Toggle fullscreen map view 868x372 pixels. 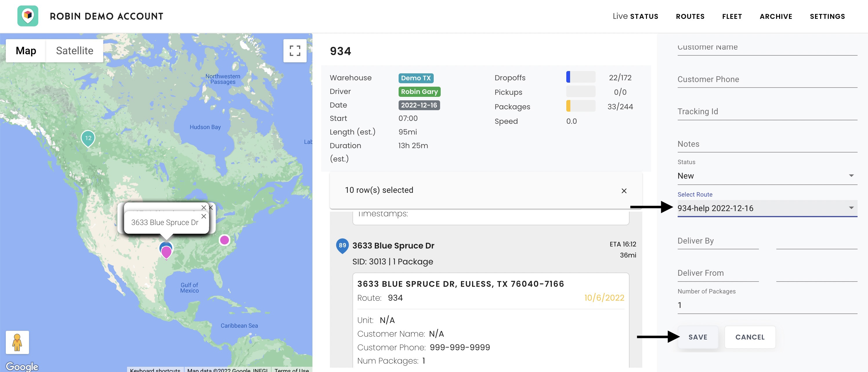click(295, 50)
